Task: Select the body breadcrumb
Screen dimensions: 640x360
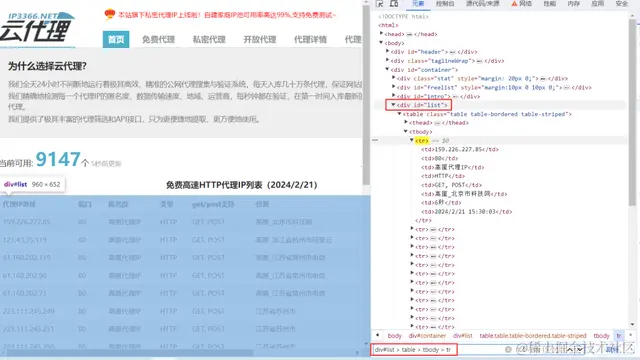Action: (394, 336)
